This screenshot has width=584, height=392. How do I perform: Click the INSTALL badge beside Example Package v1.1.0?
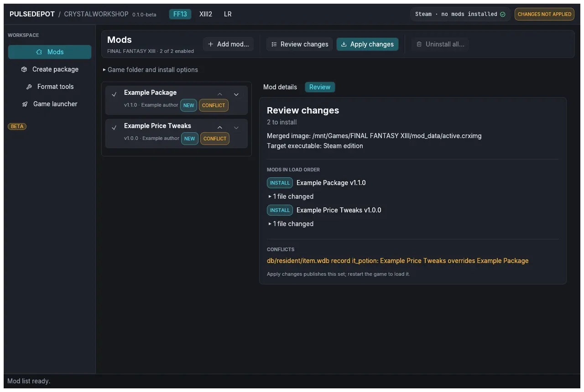280,183
